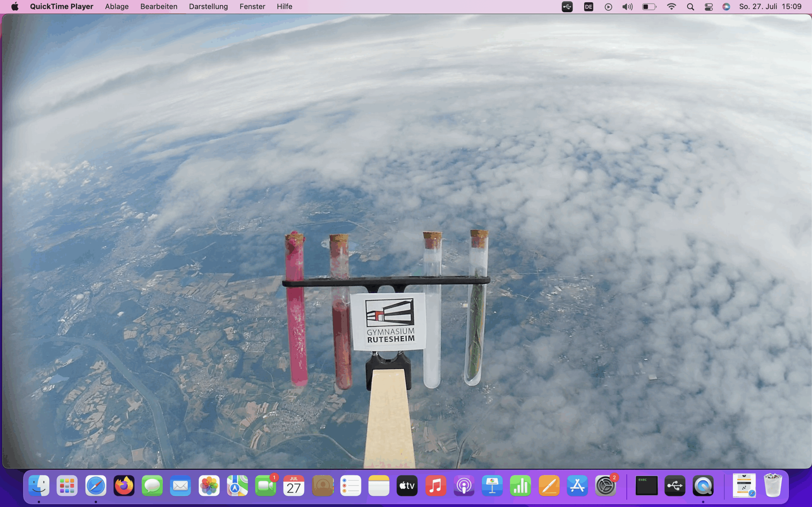
Task: Open the volume control in the menu bar
Action: [x=627, y=7]
